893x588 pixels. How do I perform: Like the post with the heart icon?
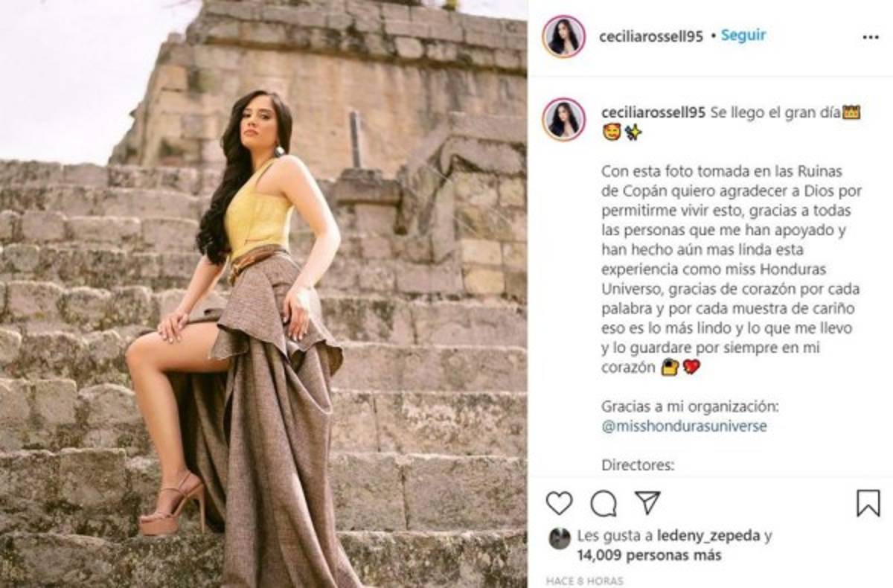(560, 504)
